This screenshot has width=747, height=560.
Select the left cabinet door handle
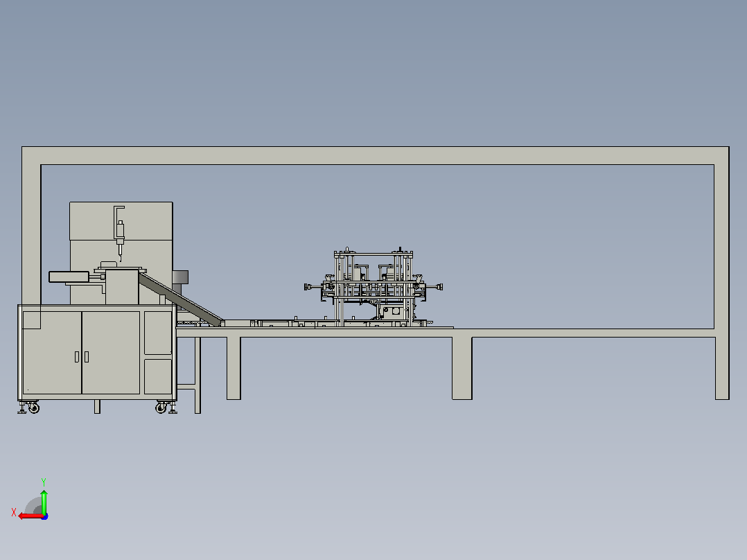point(77,356)
